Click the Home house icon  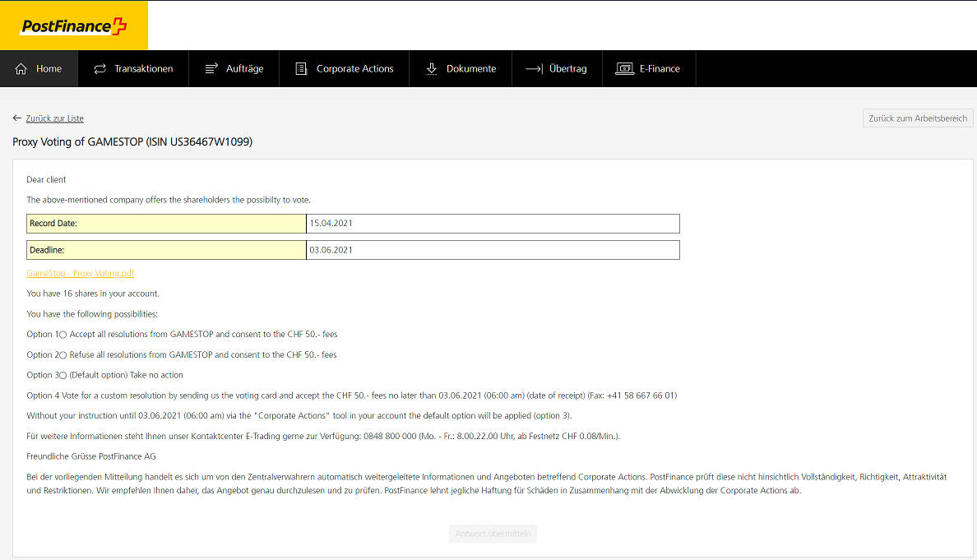click(x=21, y=68)
